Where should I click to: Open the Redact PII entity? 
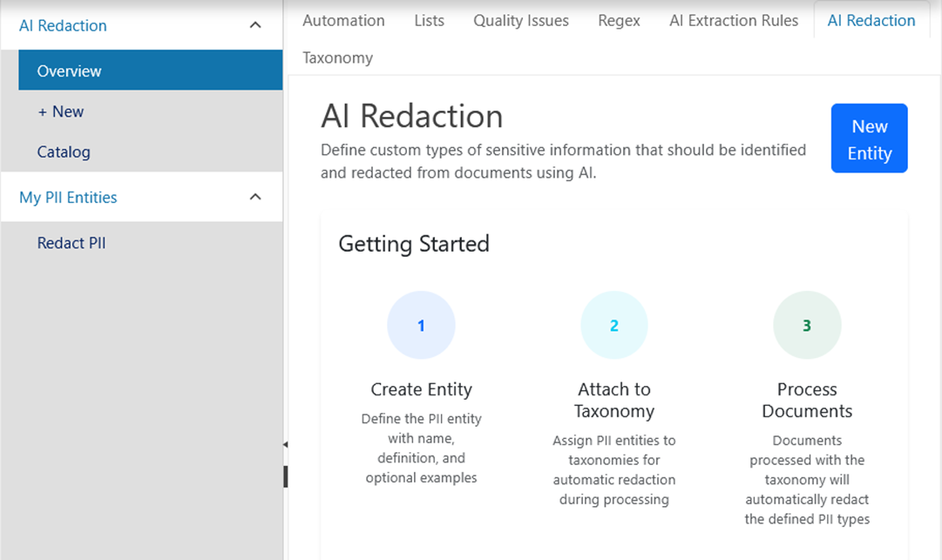click(71, 243)
